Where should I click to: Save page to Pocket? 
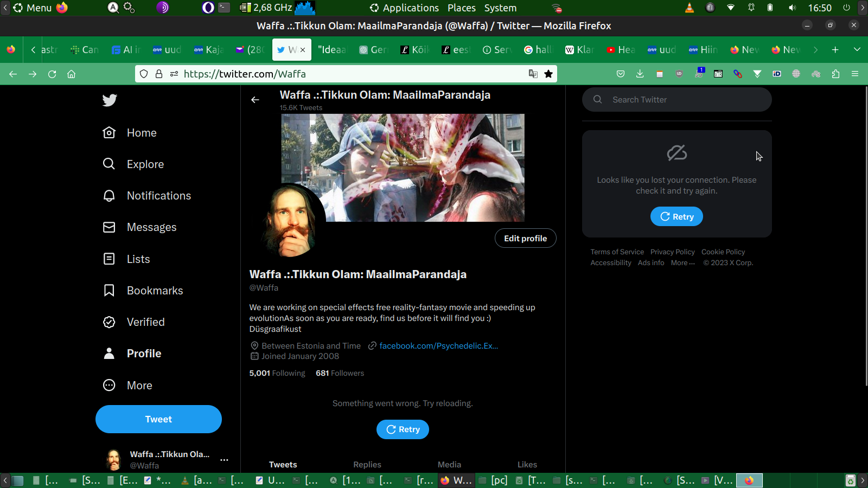tap(621, 74)
